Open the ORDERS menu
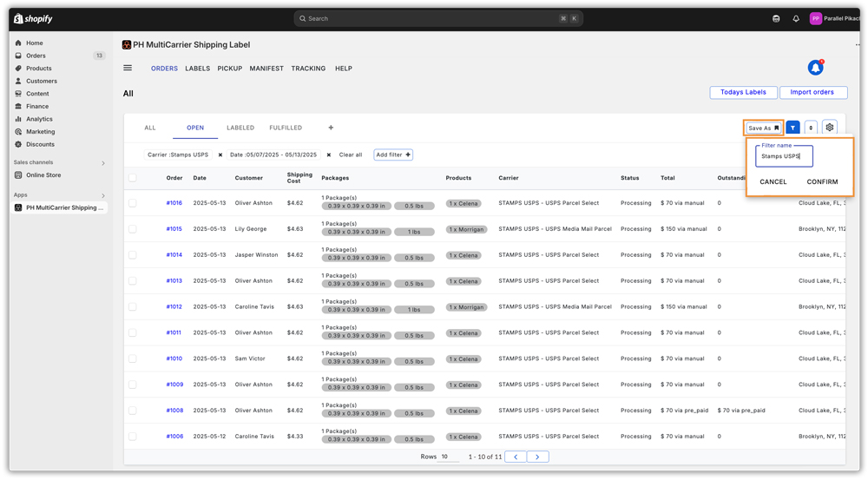Screen dimensions: 868x480 [164, 69]
